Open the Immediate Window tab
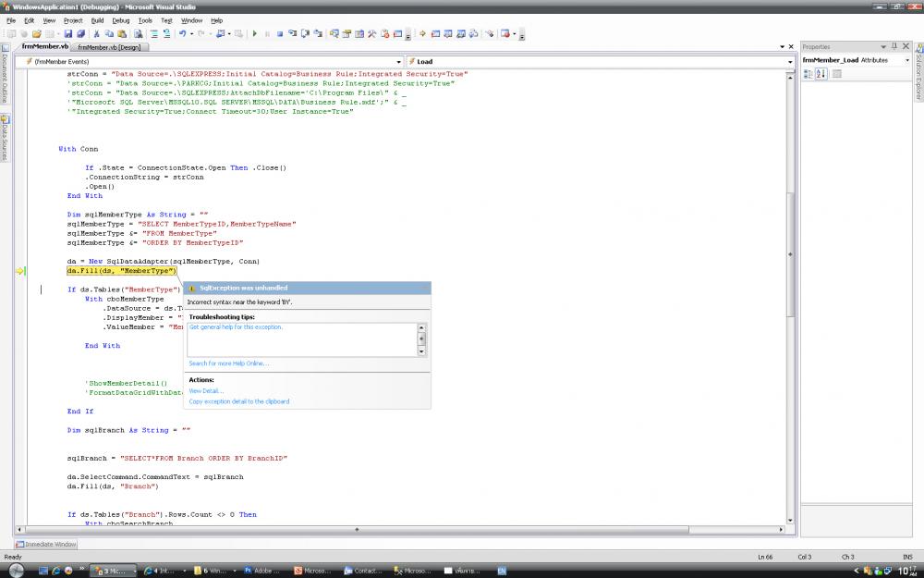 click(x=46, y=545)
